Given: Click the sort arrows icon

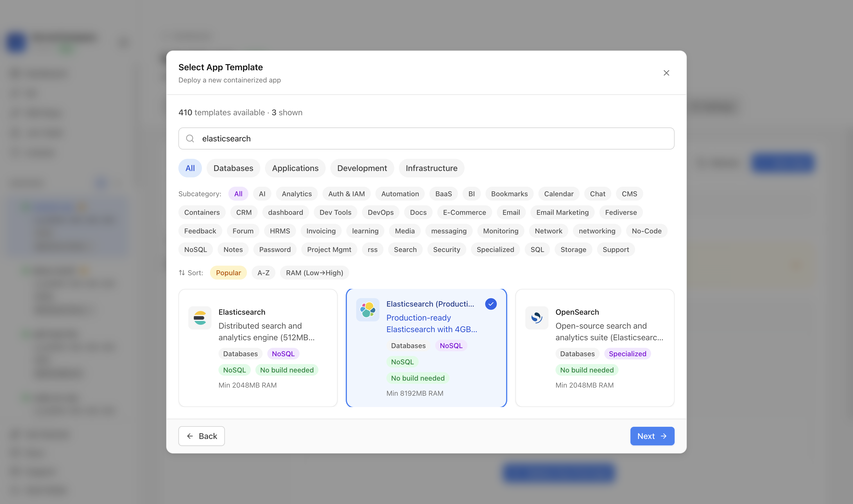Looking at the screenshot, I should tap(182, 273).
